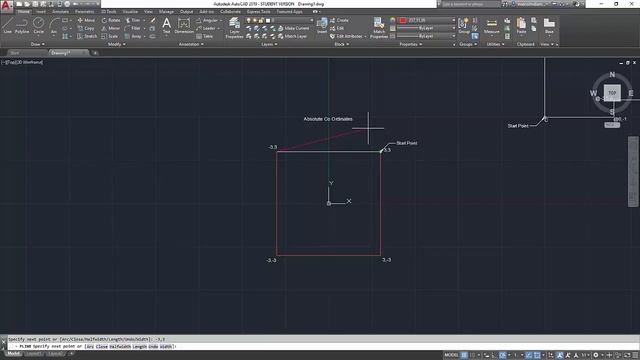Click the Measure tool
This screenshot has height=360, width=640.
(491, 25)
